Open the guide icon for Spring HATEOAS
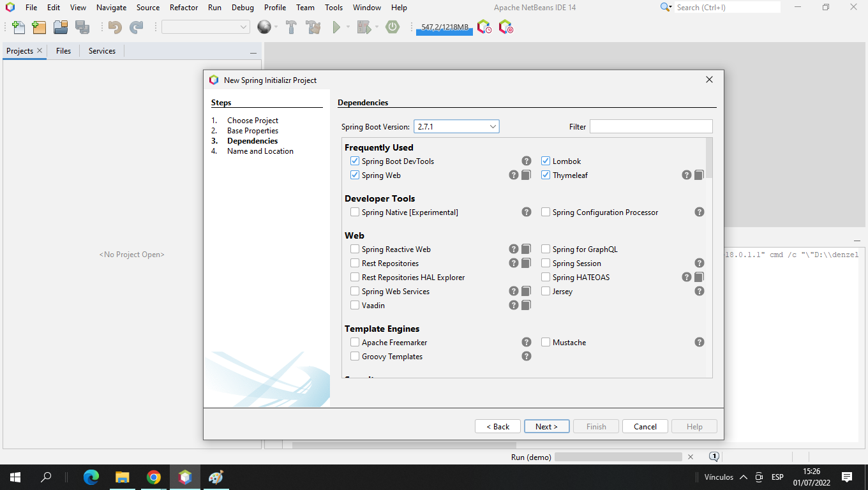Screen dimensions: 868x490 (699, 277)
